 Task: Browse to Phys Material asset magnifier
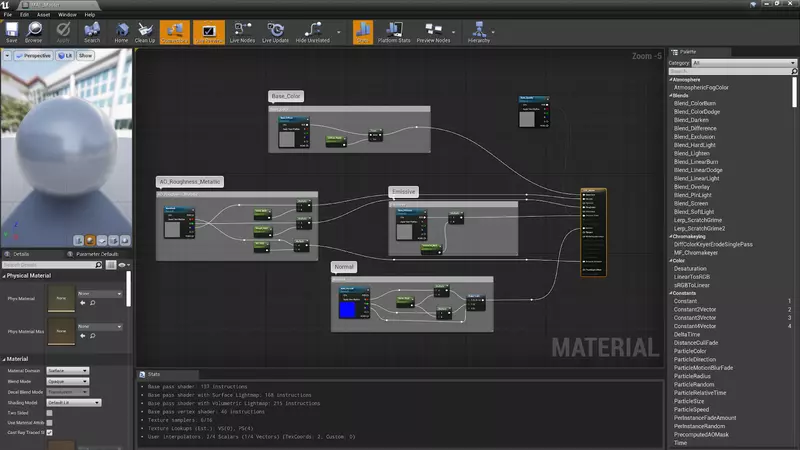click(93, 303)
